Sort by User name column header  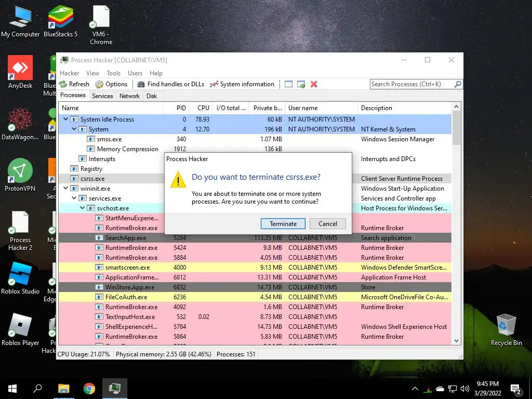(321, 108)
